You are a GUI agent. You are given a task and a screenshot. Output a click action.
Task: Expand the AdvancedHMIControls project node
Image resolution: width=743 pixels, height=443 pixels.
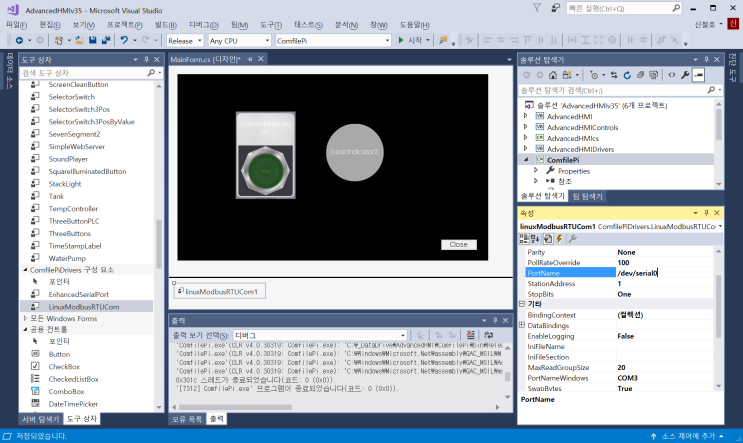pos(526,128)
